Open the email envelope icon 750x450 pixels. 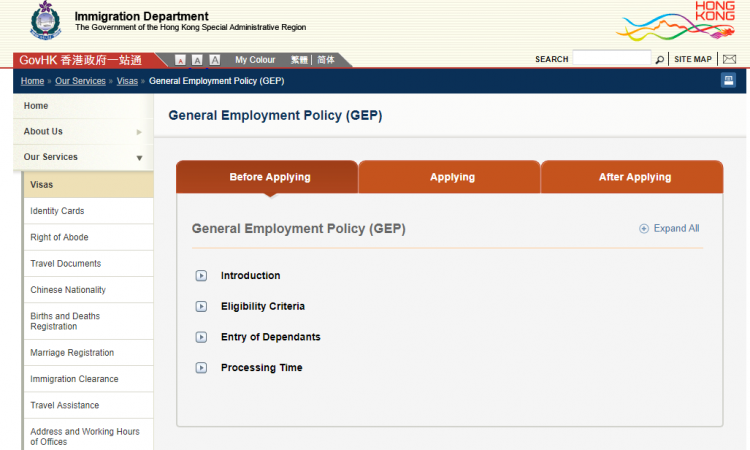tap(729, 60)
